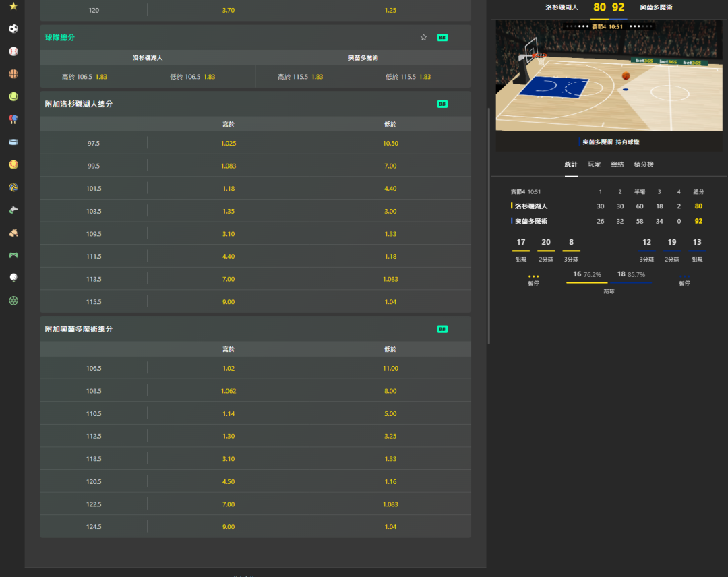The image size is (728, 577).
Task: Switch to 玩家 tab
Action: pyautogui.click(x=595, y=164)
